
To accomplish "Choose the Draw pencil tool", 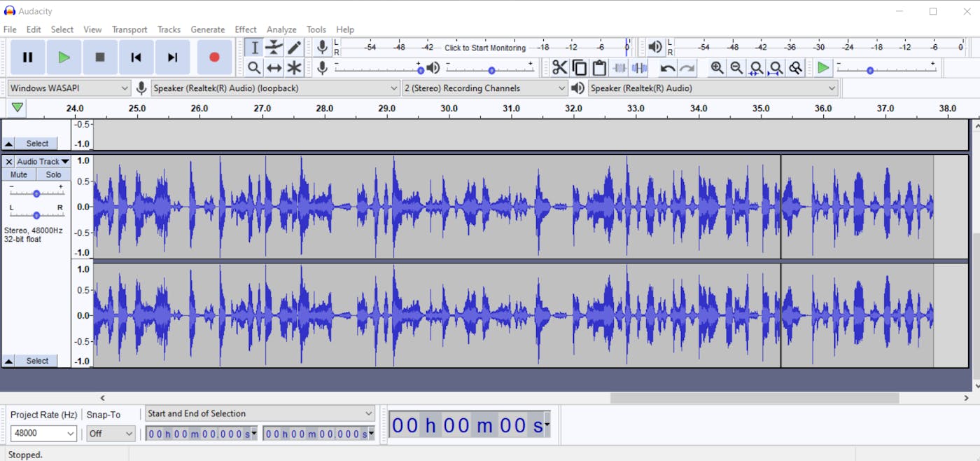I will [294, 48].
